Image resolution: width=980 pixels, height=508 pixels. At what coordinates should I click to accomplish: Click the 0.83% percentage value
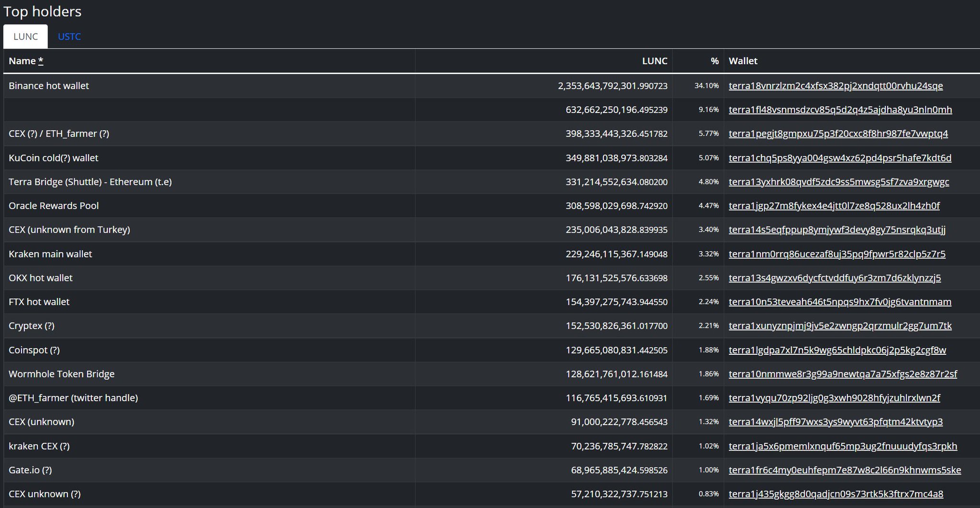tap(709, 494)
